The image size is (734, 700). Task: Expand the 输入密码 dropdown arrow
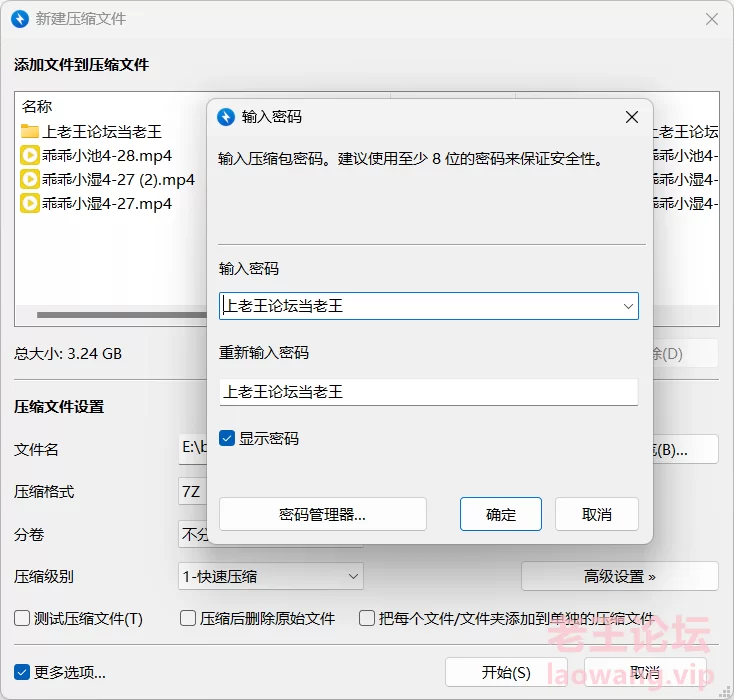pos(628,306)
